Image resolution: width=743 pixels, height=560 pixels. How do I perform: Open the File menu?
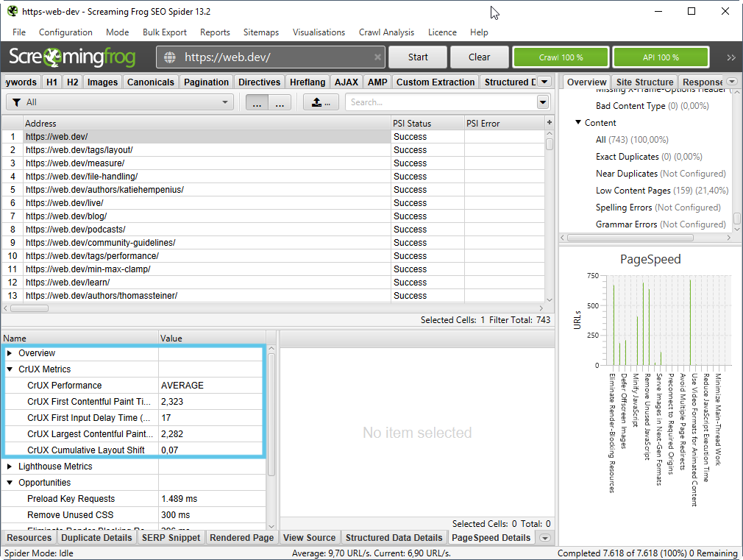point(19,32)
